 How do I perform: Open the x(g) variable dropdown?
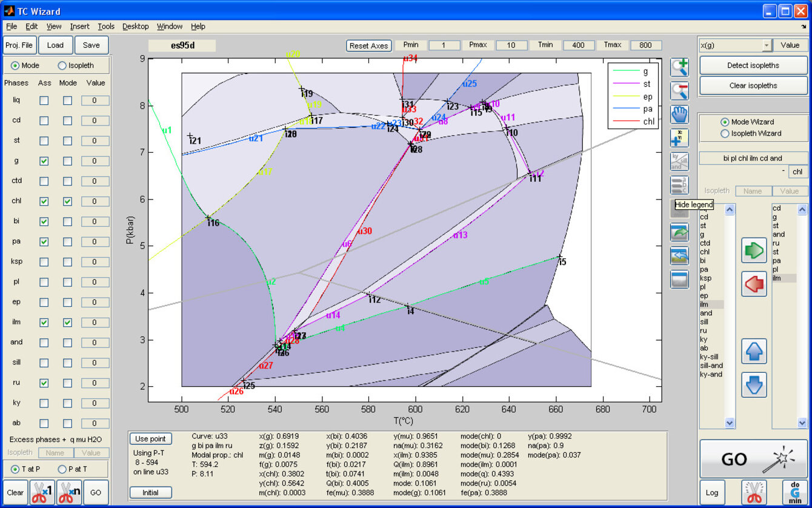(x=767, y=45)
